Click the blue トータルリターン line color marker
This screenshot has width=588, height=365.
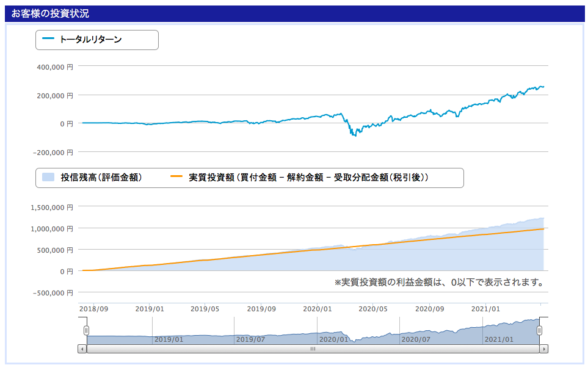click(x=48, y=38)
